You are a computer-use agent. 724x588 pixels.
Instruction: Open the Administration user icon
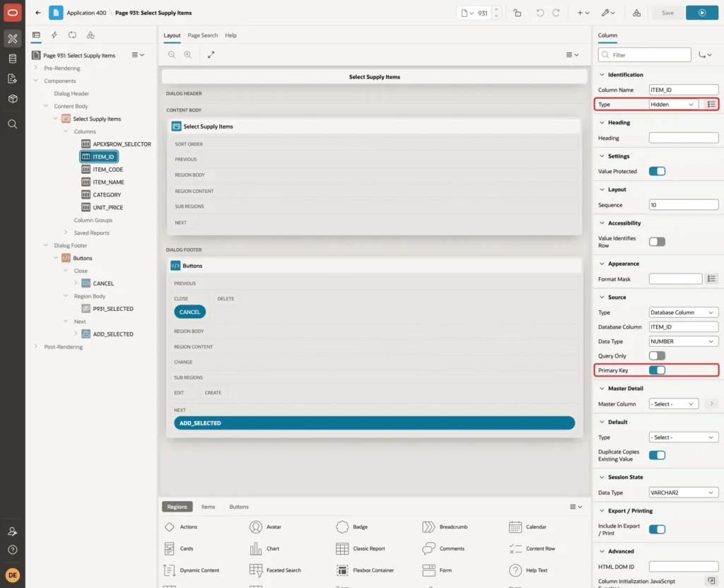click(x=13, y=531)
